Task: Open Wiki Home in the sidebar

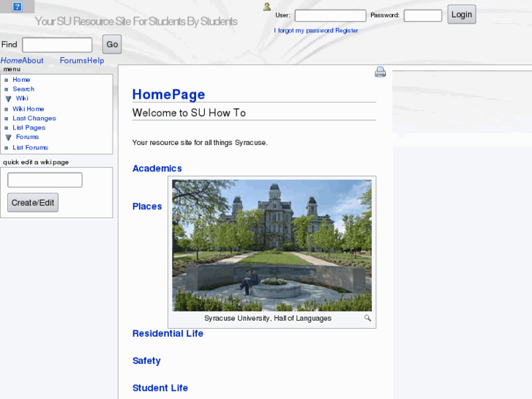Action: pyautogui.click(x=28, y=109)
